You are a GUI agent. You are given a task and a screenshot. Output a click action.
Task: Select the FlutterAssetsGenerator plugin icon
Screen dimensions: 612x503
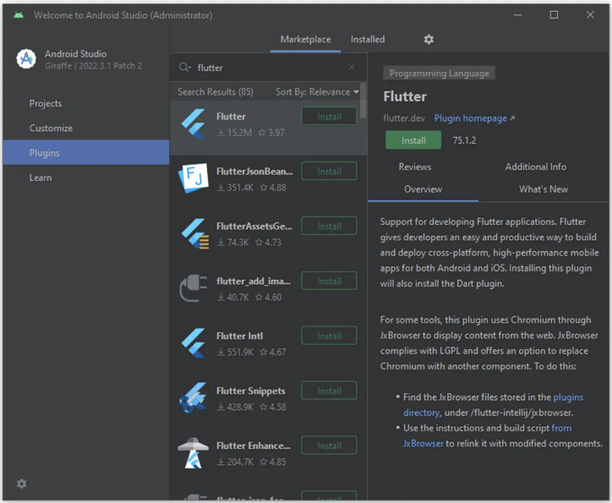(194, 234)
